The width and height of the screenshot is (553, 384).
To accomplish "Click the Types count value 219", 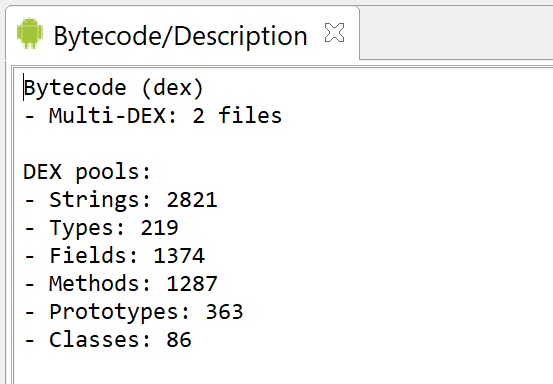I will 159,228.
